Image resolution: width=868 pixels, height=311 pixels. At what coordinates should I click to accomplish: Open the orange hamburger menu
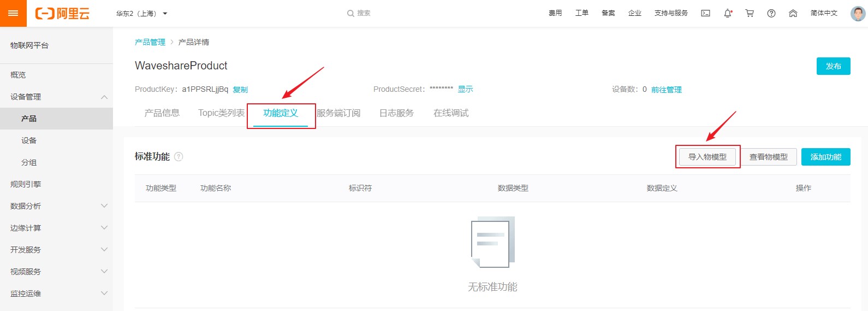pos(13,13)
